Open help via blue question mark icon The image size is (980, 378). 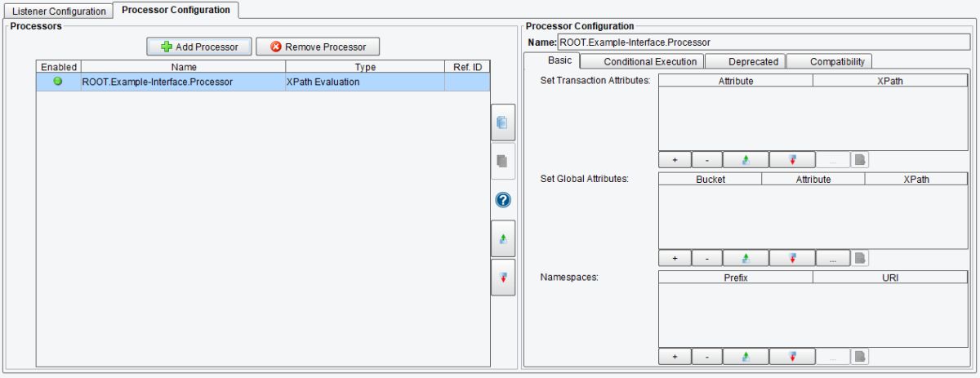pos(503,200)
